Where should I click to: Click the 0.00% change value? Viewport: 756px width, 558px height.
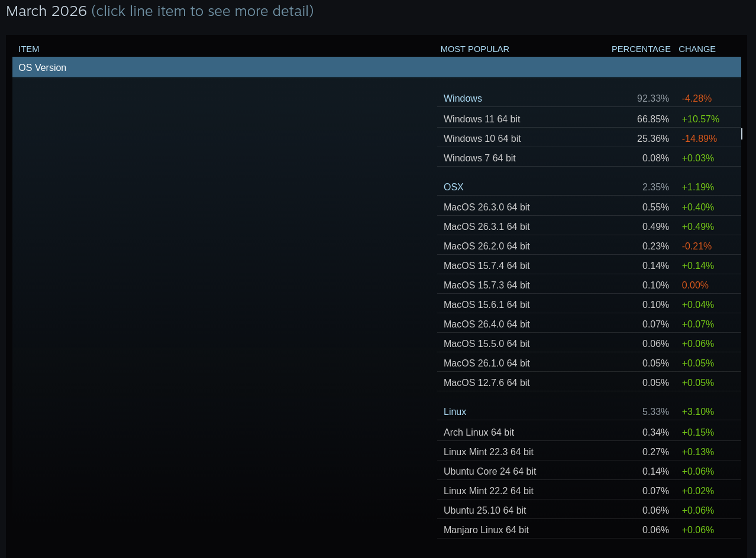pos(695,285)
